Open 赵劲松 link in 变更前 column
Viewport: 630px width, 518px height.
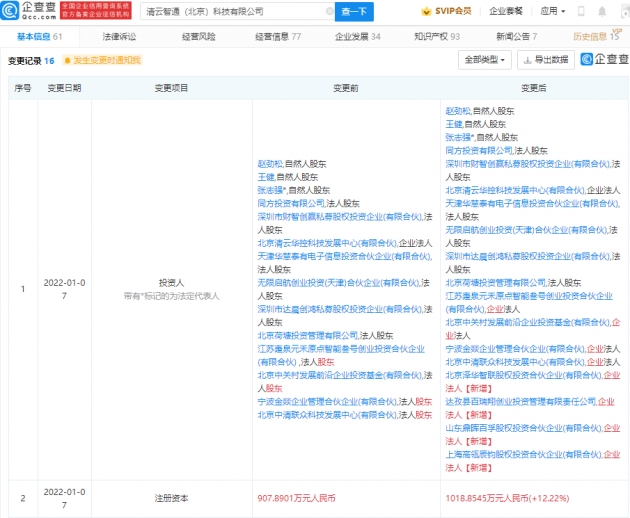tap(270, 164)
